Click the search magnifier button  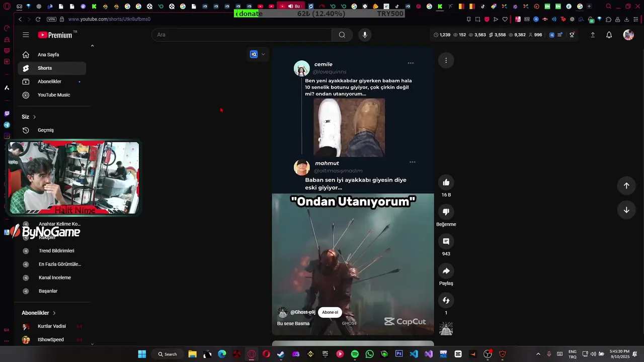[342, 35]
